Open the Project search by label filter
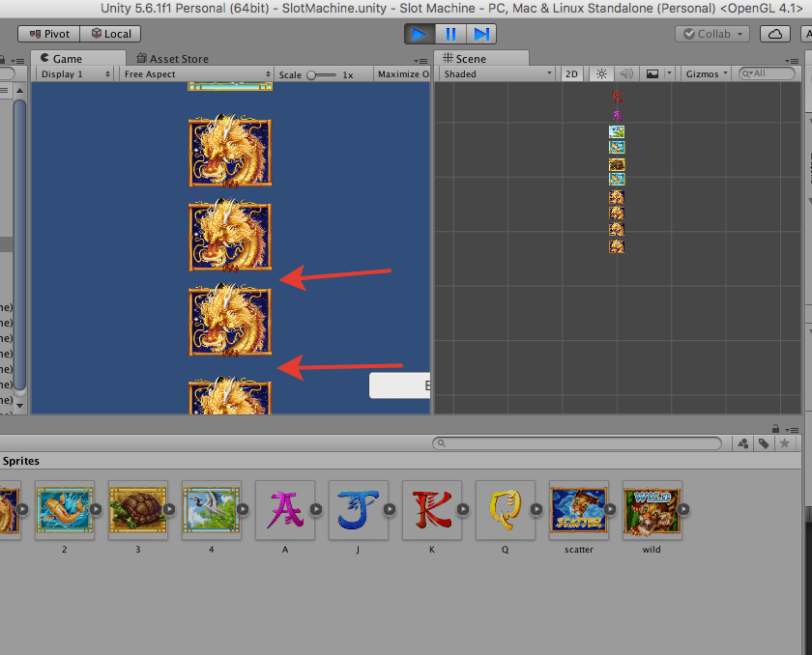The image size is (812, 655). point(764,443)
